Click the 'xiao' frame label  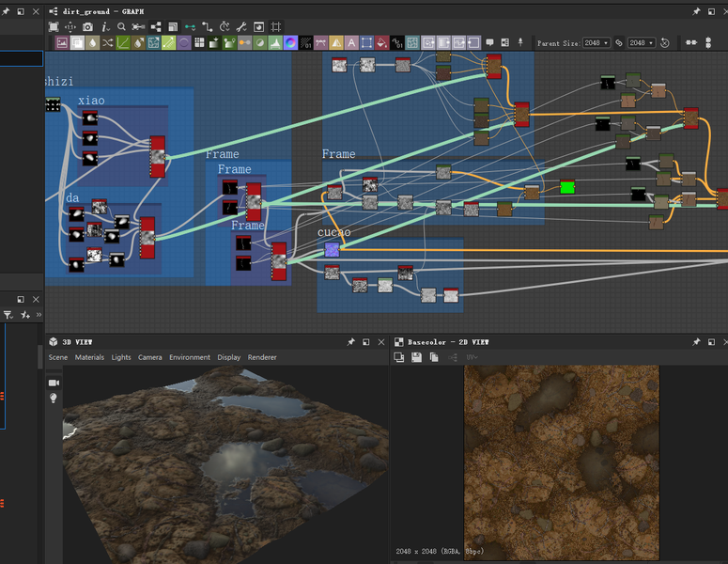[91, 101]
